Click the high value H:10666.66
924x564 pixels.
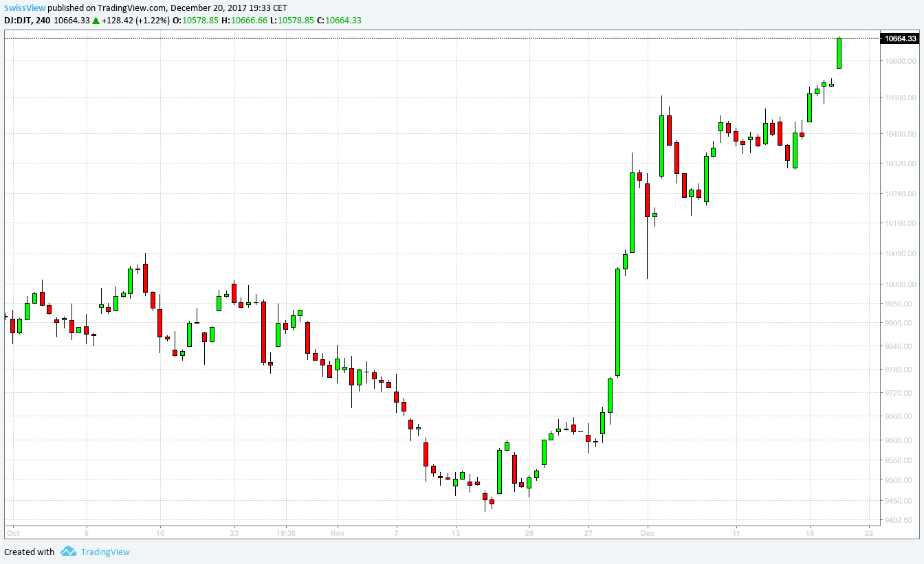click(244, 20)
